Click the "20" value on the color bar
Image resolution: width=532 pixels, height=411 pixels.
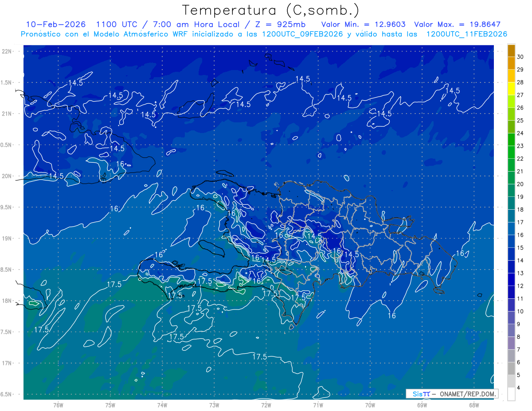pyautogui.click(x=520, y=184)
